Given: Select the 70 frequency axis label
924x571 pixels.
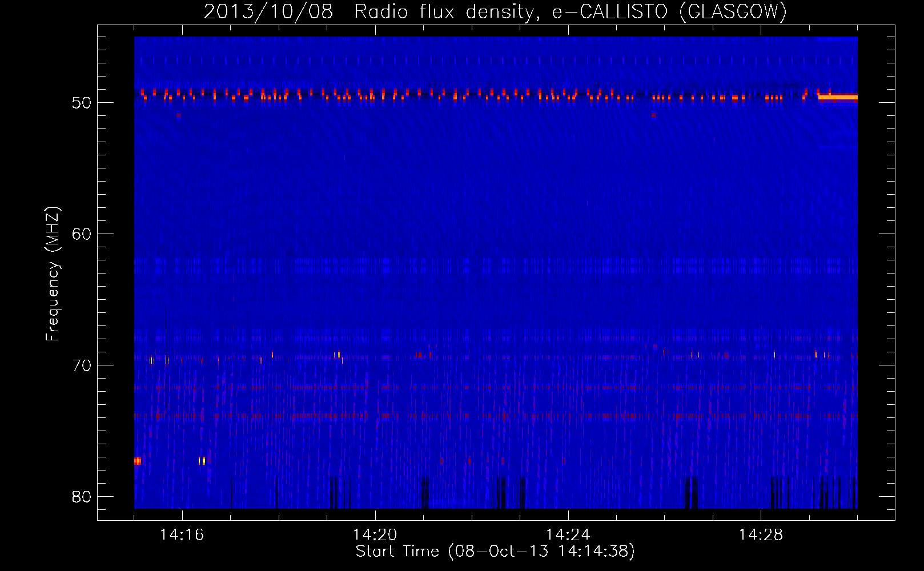Looking at the screenshot, I should [x=82, y=365].
